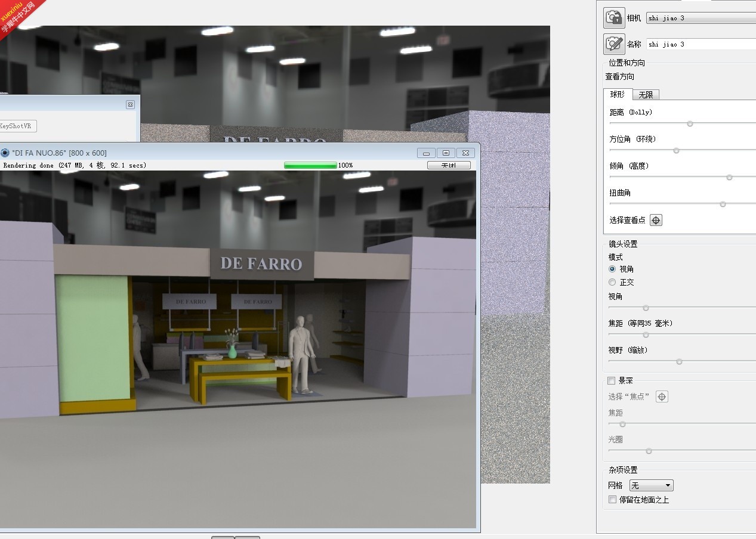
Task: Click the 选择“焦点” target icon
Action: tap(662, 396)
